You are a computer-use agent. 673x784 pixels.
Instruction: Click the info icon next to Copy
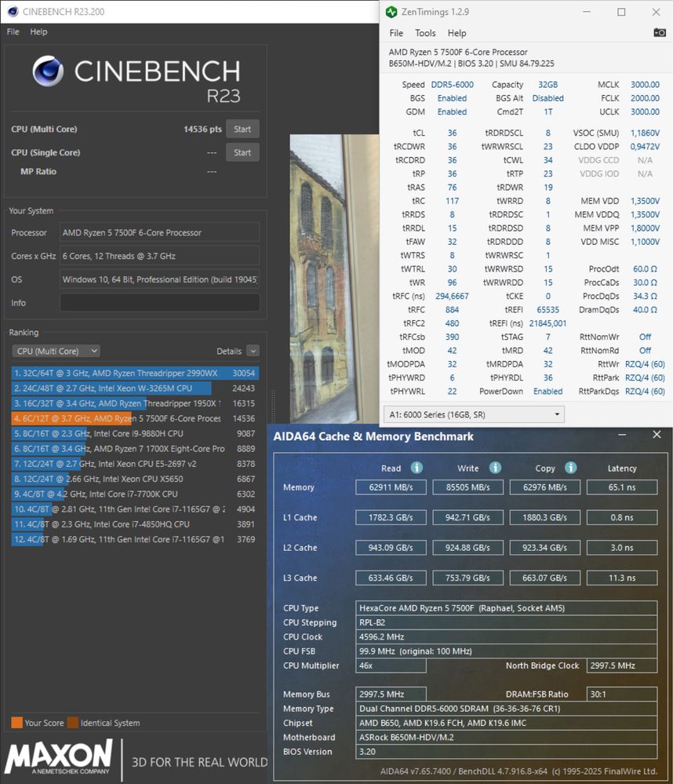[x=570, y=468]
